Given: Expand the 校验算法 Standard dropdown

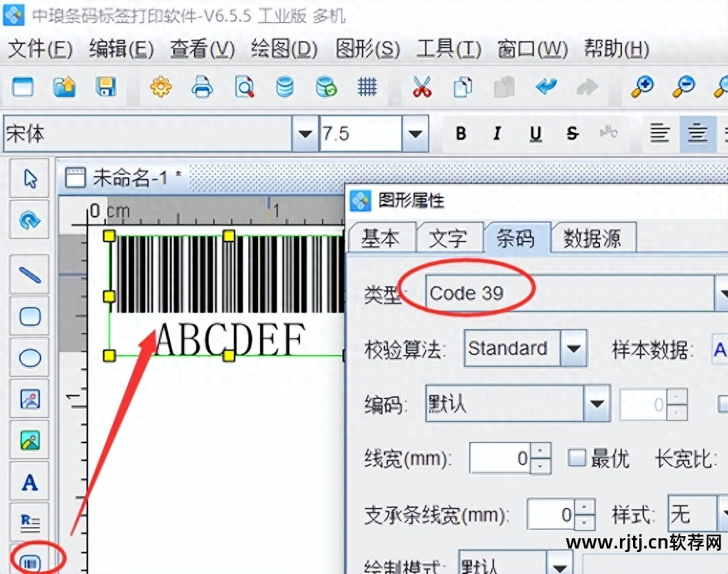Looking at the screenshot, I should click(575, 348).
